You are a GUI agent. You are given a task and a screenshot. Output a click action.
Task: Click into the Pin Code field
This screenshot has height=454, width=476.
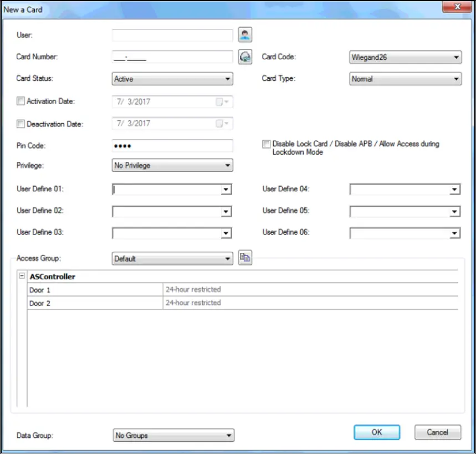(x=172, y=146)
